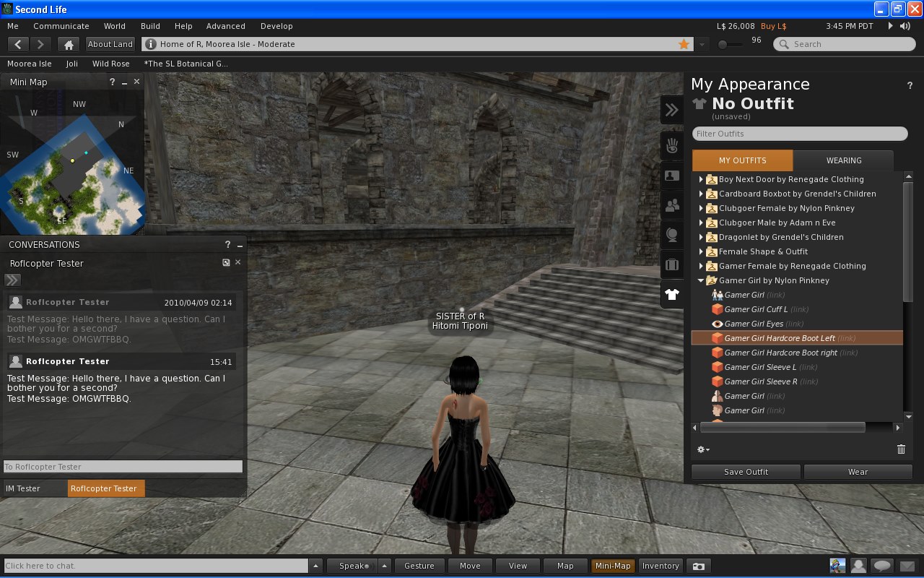
Task: Open the location history dropdown arrow
Action: pyautogui.click(x=702, y=44)
